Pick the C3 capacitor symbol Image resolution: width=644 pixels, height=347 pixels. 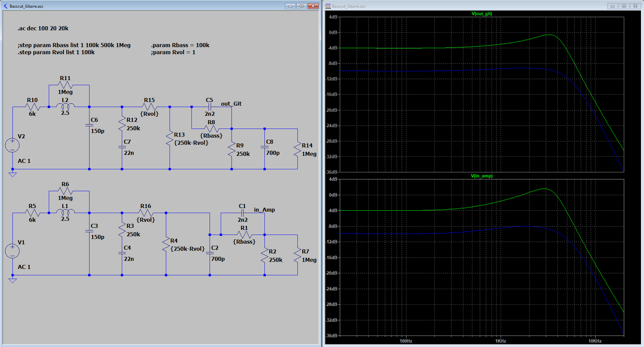tap(89, 231)
